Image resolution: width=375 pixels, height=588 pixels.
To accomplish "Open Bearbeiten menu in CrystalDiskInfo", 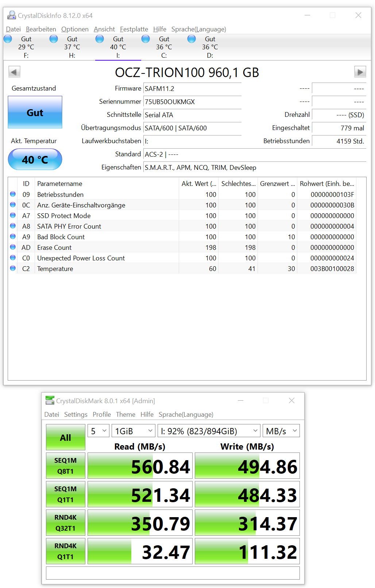I will [41, 29].
